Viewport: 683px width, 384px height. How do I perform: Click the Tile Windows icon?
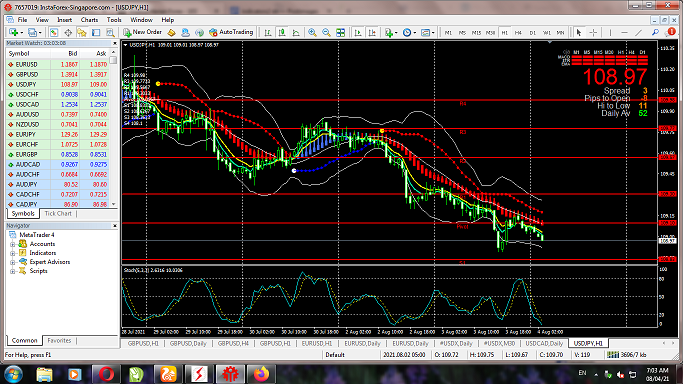tap(341, 32)
